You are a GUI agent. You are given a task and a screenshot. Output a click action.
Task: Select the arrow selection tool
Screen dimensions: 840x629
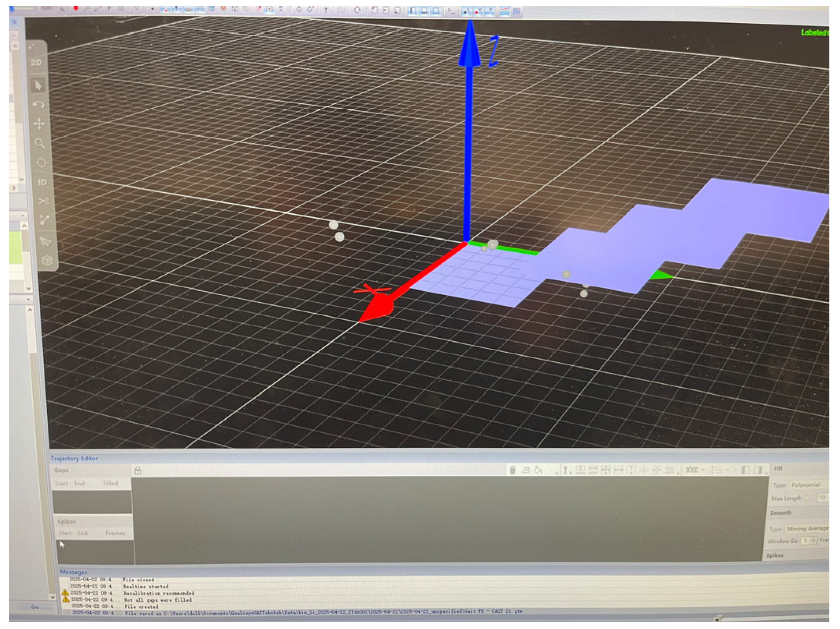38,85
